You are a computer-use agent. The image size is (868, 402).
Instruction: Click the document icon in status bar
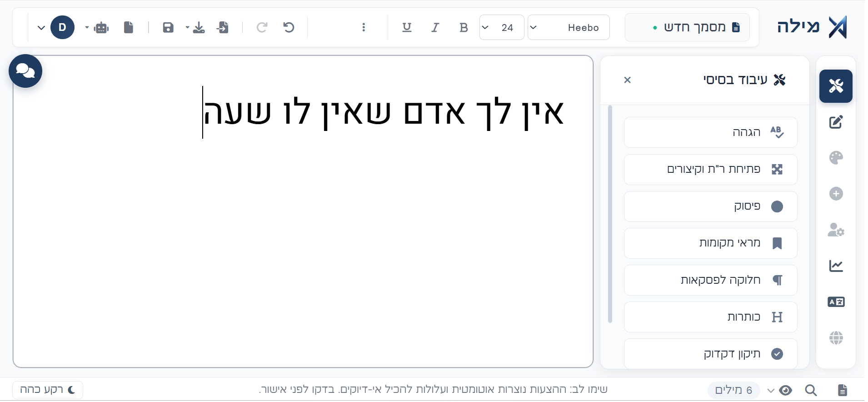(842, 390)
